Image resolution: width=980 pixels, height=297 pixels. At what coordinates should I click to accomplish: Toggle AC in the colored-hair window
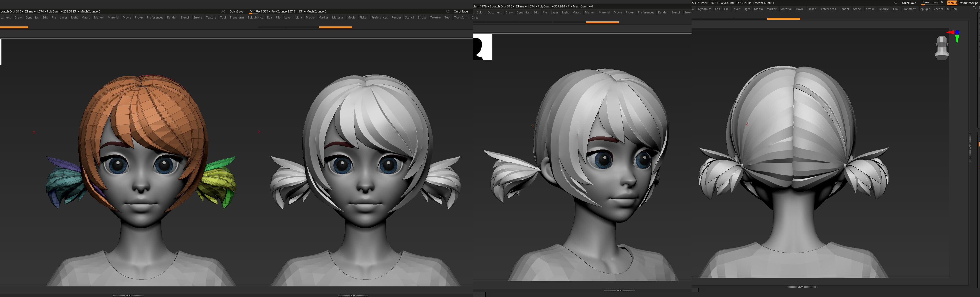click(x=223, y=11)
